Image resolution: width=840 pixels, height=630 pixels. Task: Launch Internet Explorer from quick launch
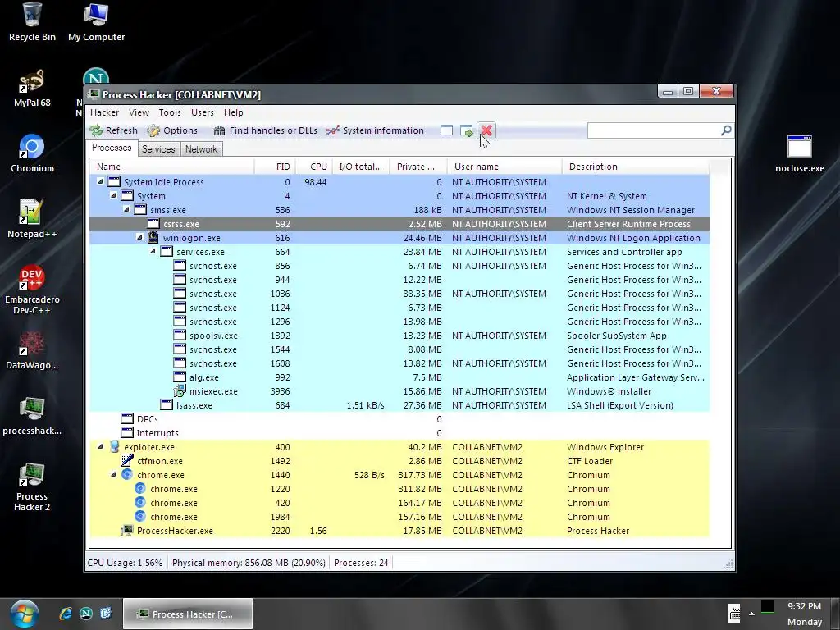point(66,614)
